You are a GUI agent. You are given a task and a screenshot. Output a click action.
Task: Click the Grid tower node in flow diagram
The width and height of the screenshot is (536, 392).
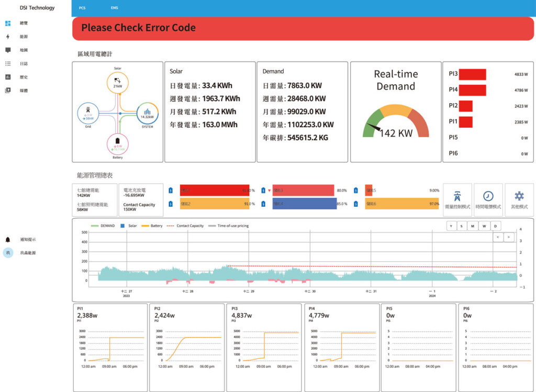(88, 113)
